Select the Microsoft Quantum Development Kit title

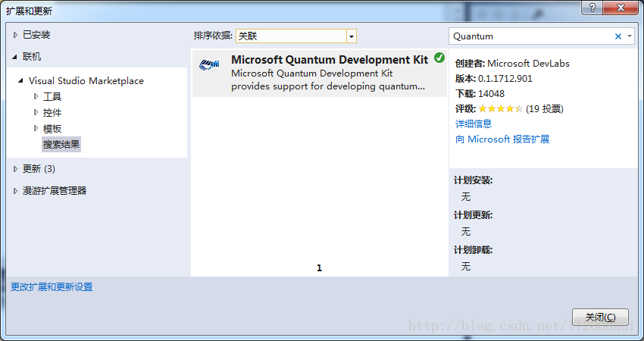(330, 60)
